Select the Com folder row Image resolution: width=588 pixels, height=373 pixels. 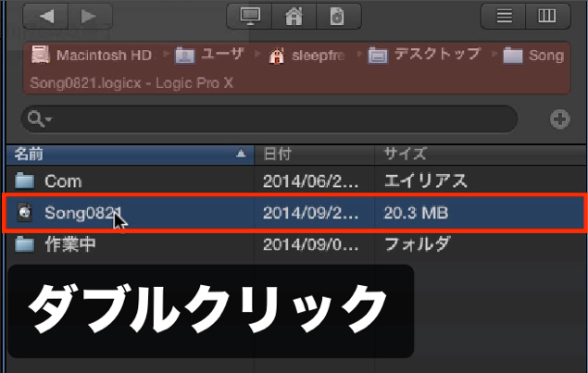(296, 181)
